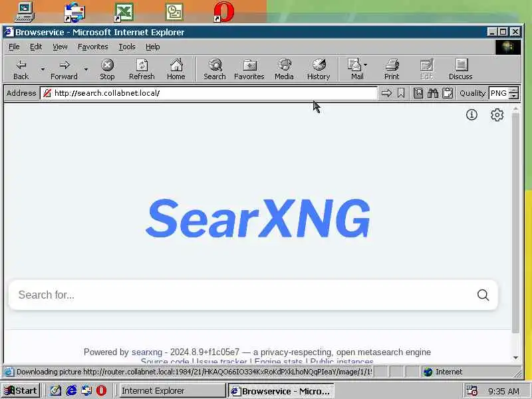Open the Edit menu
The image size is (532, 399).
coord(36,47)
